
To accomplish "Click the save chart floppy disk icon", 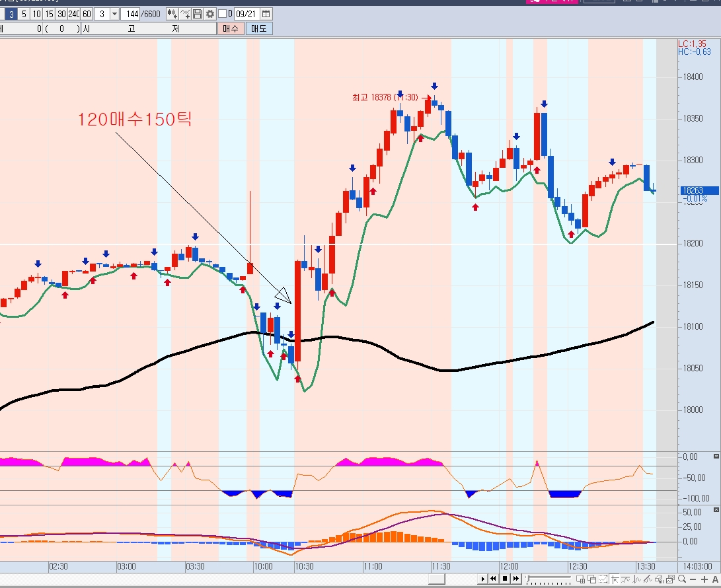I will coord(198,13).
